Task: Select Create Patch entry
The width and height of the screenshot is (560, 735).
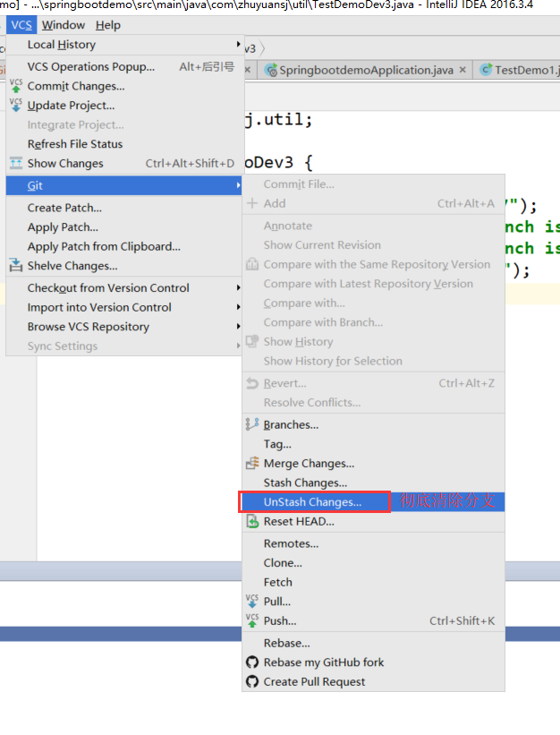Action: pyautogui.click(x=124, y=208)
